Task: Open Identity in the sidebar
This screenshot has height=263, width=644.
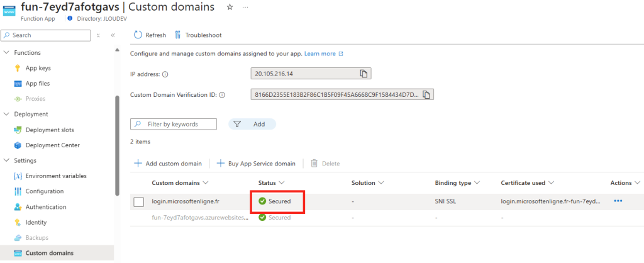Action: tap(36, 222)
